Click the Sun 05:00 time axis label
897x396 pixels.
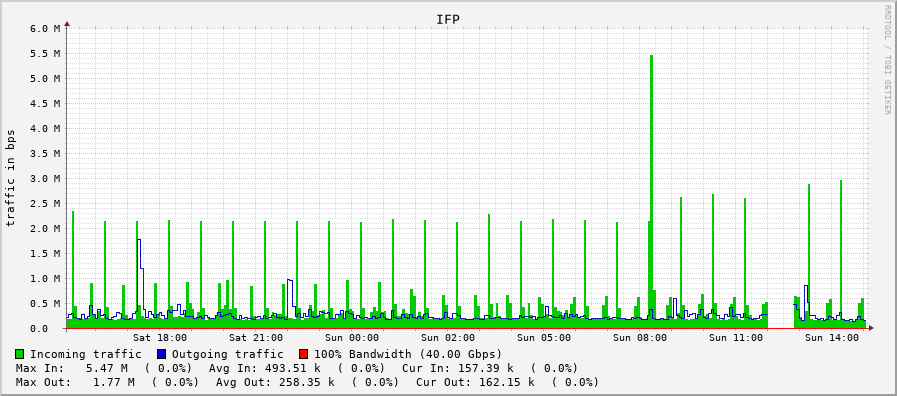[544, 338]
